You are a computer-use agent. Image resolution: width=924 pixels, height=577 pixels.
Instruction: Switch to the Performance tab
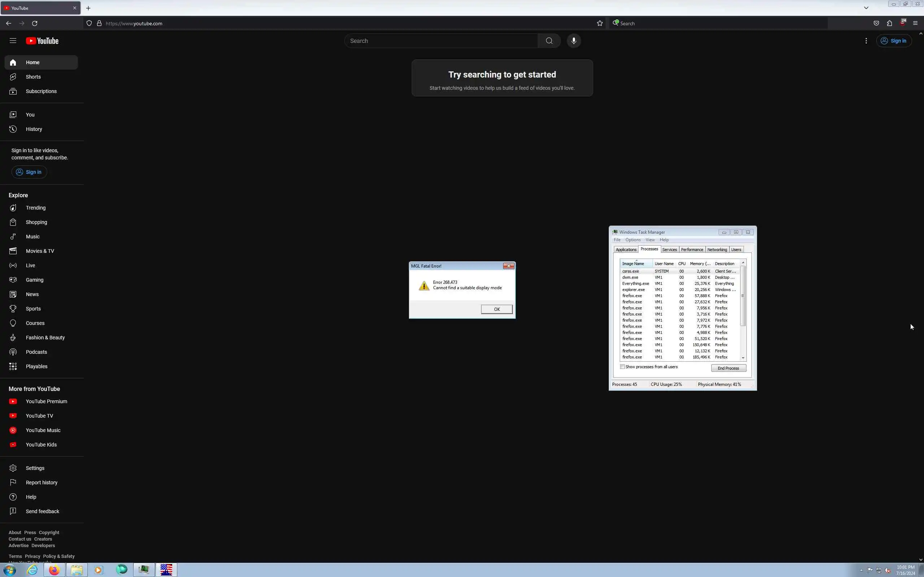click(x=692, y=250)
